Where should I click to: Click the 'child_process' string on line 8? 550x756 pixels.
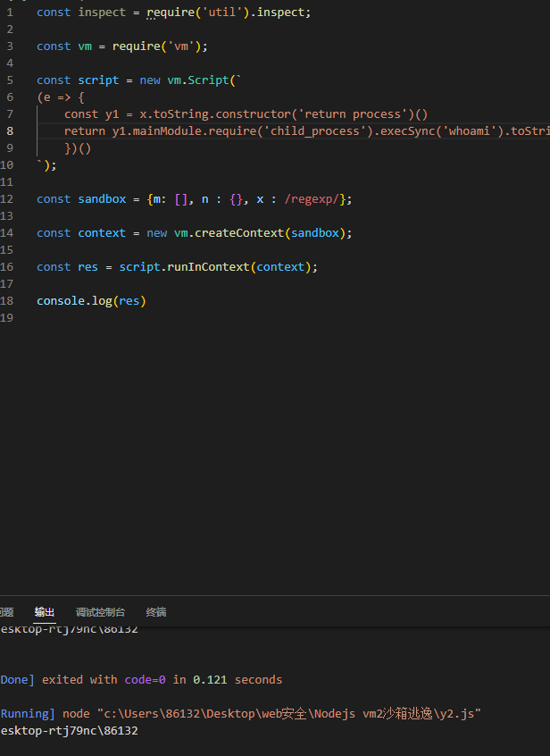pos(315,131)
